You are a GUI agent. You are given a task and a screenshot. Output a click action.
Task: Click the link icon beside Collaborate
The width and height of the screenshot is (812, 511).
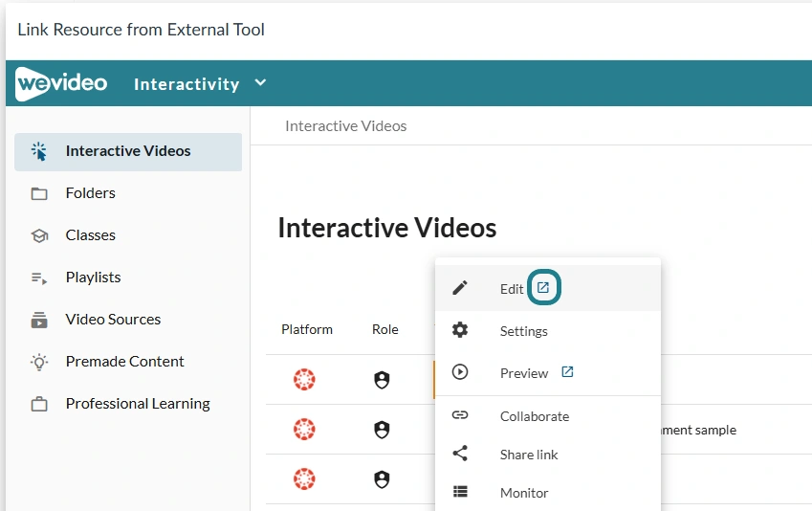click(460, 414)
